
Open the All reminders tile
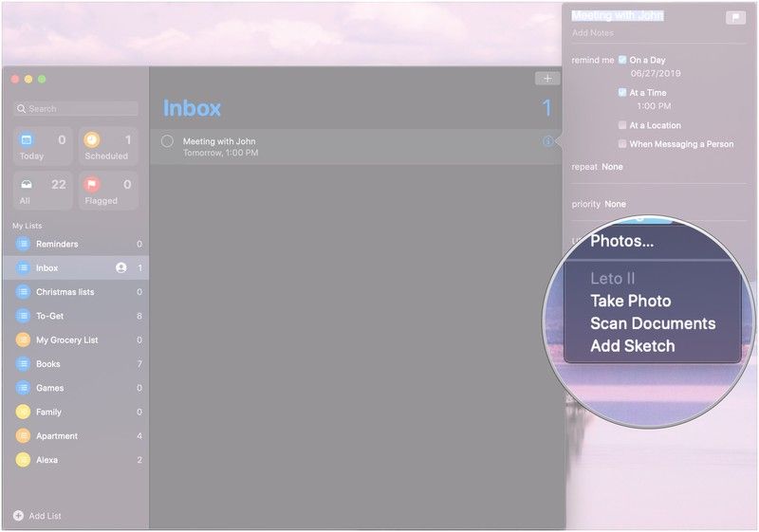click(x=42, y=191)
